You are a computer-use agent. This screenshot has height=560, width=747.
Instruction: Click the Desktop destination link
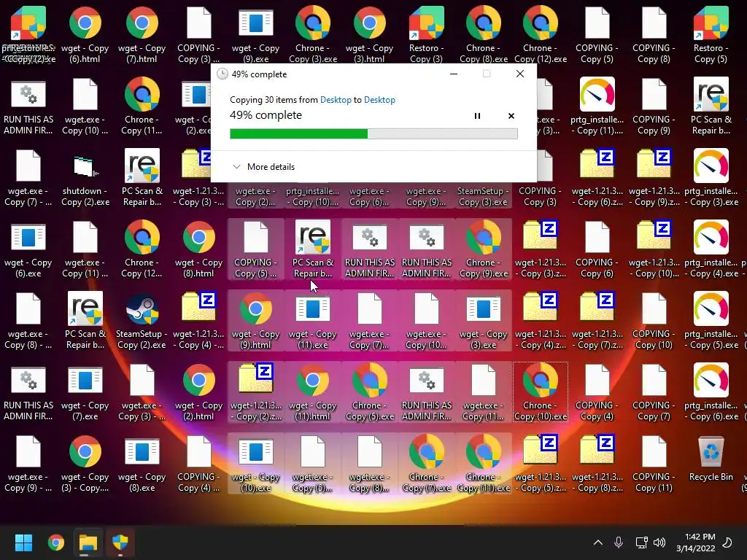(379, 99)
